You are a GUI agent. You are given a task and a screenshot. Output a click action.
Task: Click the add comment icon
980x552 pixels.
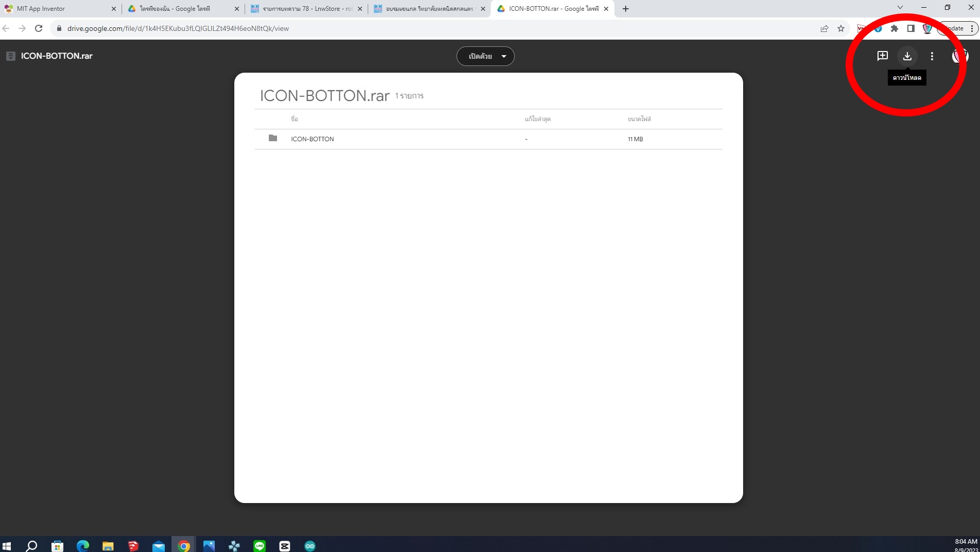(882, 56)
